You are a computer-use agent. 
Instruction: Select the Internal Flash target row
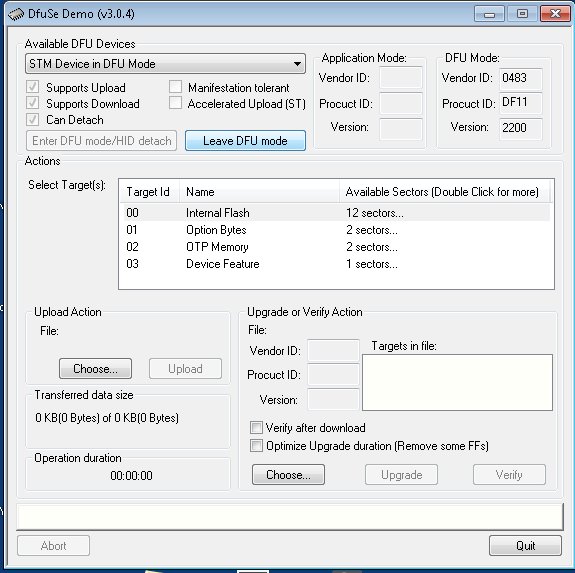click(336, 213)
